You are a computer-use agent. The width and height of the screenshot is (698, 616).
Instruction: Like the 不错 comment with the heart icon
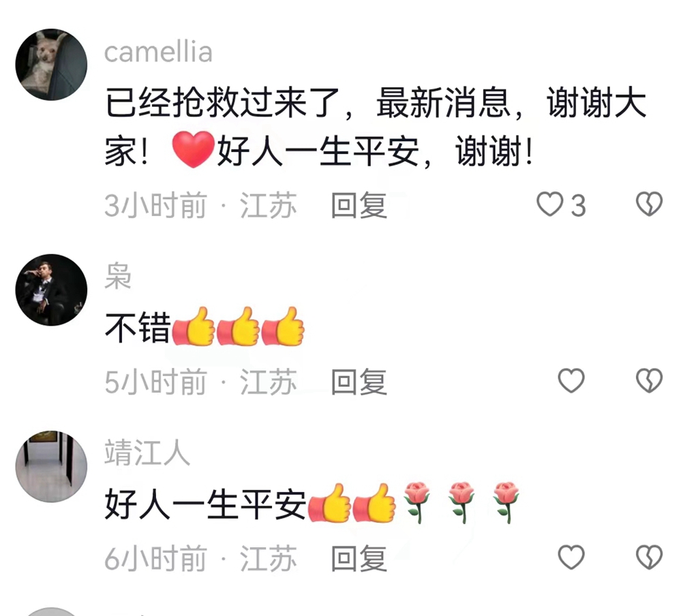[x=571, y=381]
